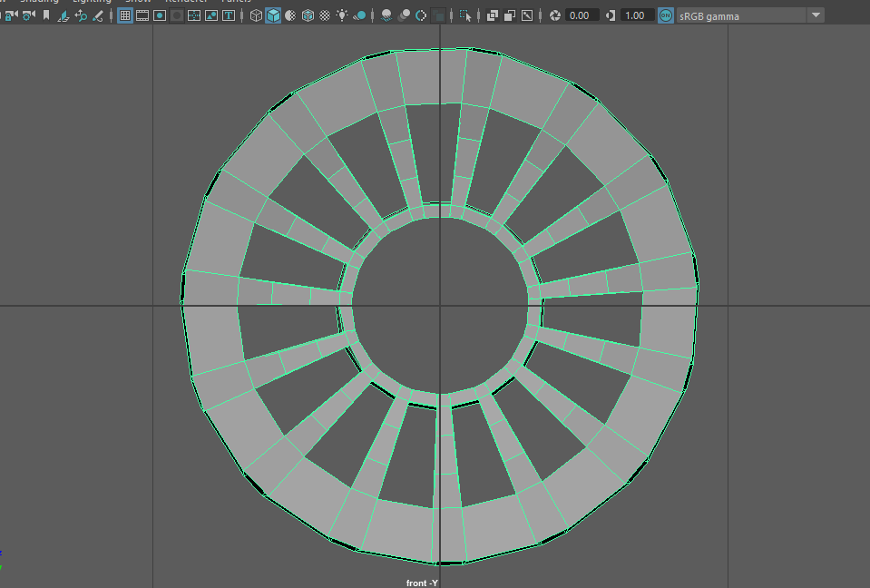Select the 2D pan/zoom tool icon

[80, 15]
